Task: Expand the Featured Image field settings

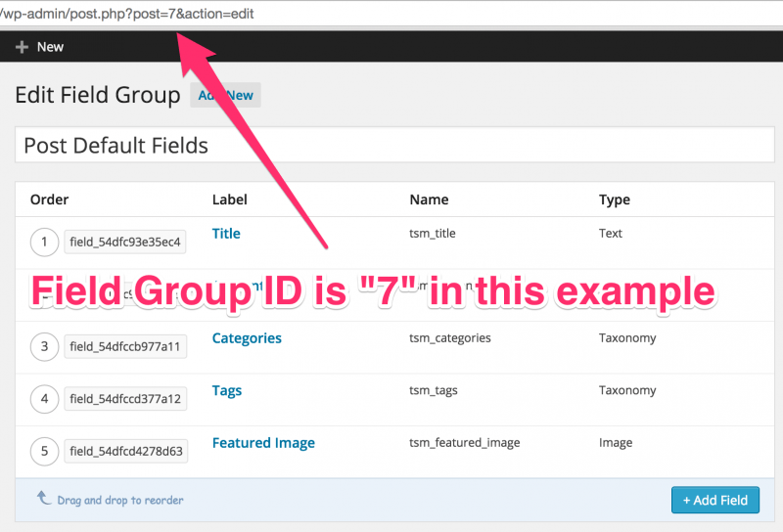Action: click(x=263, y=443)
